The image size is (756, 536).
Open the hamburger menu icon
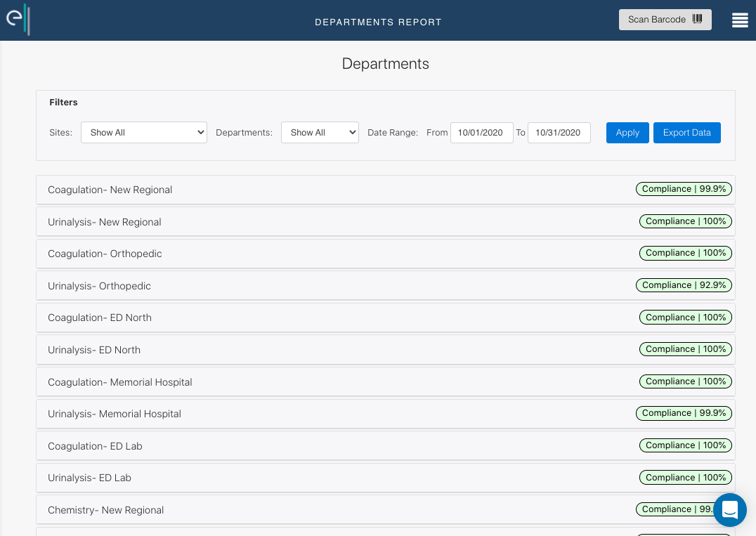pos(740,20)
